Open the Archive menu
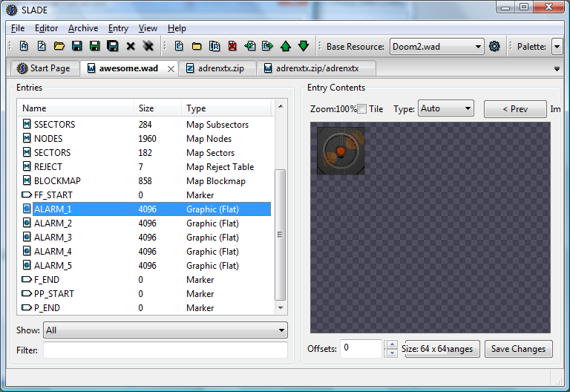 tap(83, 28)
